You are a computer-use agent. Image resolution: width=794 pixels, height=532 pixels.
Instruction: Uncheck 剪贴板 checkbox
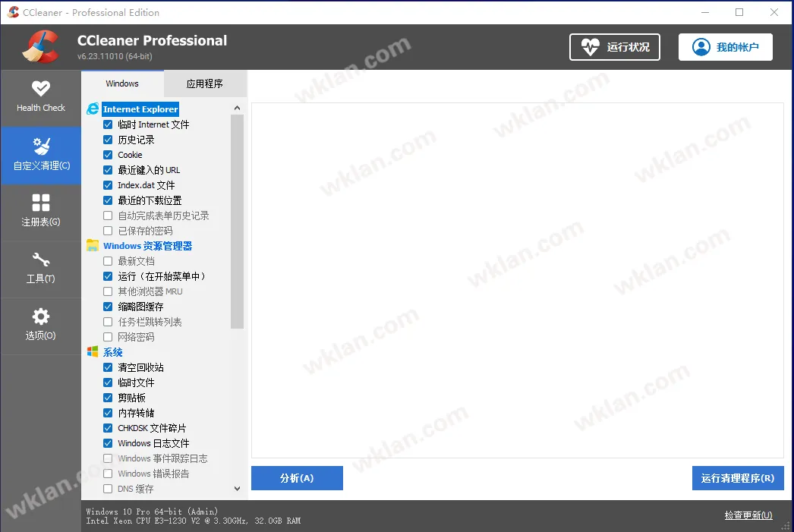[108, 398]
